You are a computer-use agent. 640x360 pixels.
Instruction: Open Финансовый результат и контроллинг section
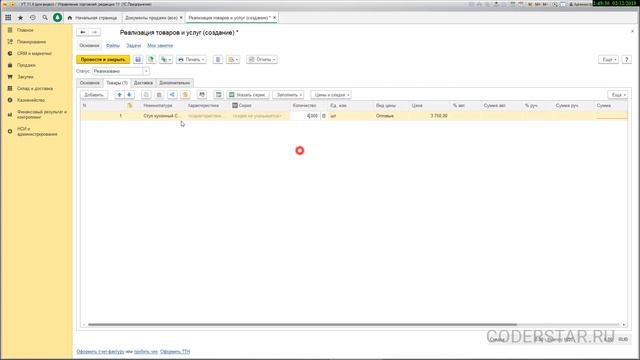(x=42, y=114)
